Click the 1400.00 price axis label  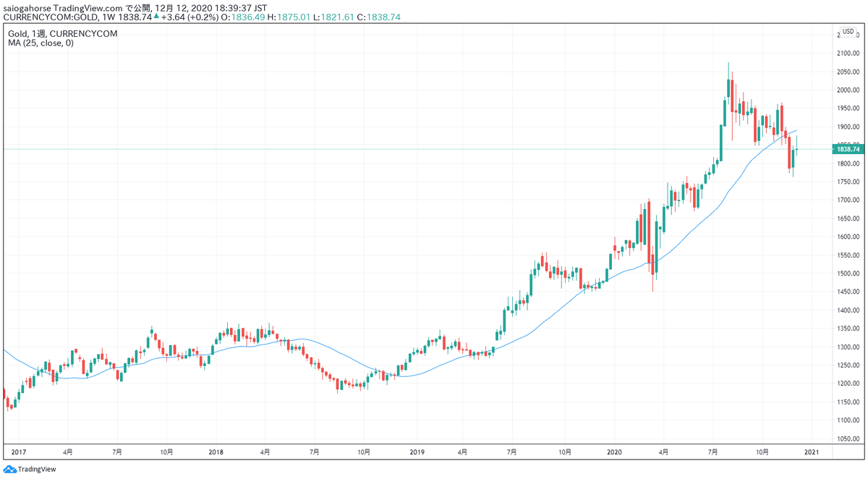click(847, 310)
